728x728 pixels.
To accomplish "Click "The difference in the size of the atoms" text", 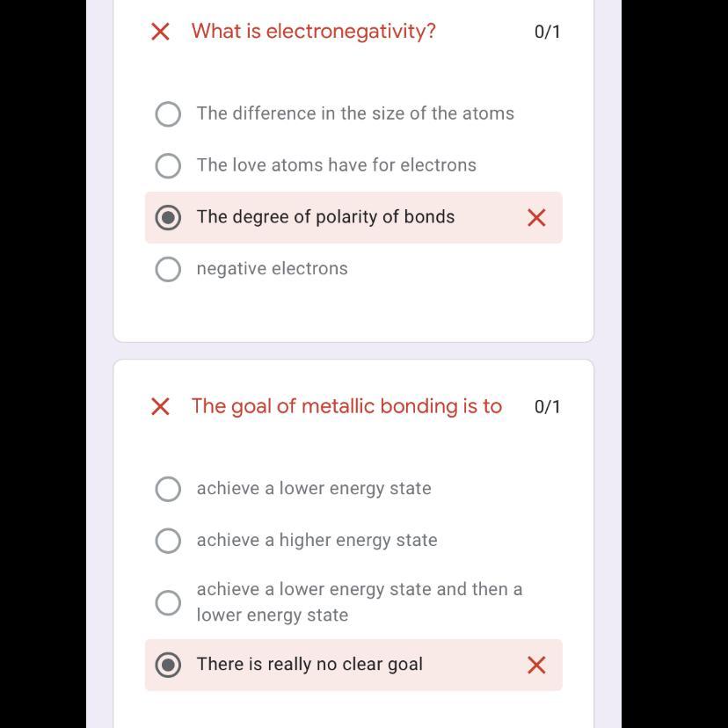I will click(x=355, y=113).
